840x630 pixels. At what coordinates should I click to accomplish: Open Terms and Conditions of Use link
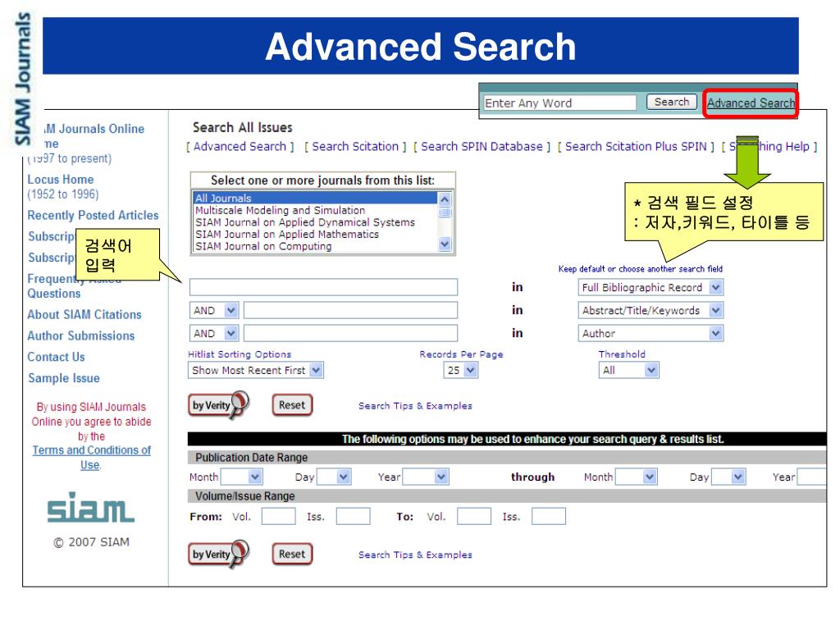(92, 458)
